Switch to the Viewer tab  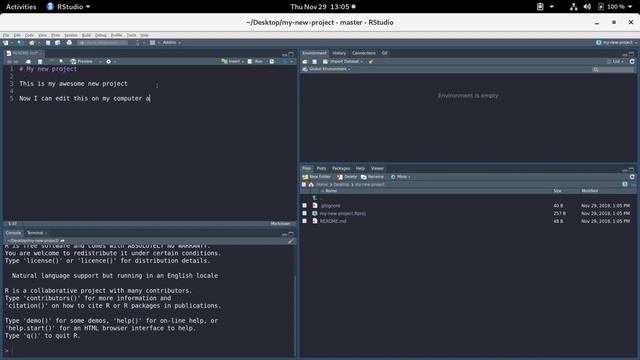pos(377,168)
